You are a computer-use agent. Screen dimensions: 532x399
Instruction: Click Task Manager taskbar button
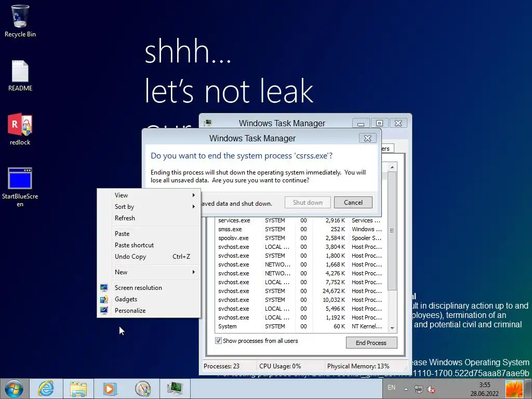click(175, 389)
